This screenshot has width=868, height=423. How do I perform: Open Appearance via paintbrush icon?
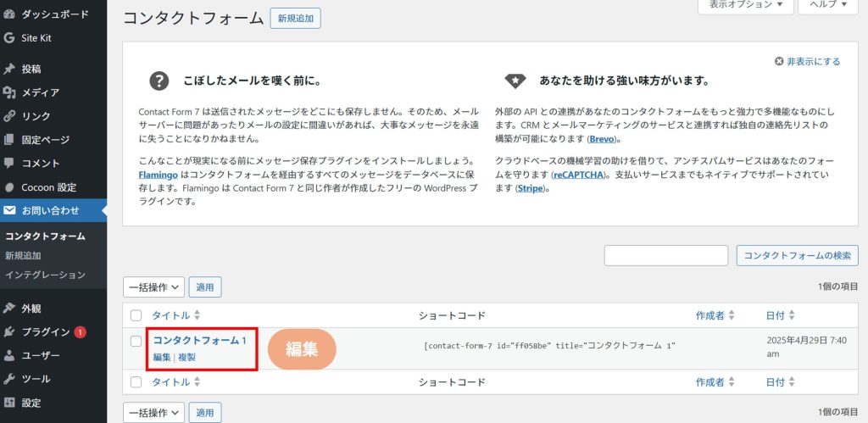pyautogui.click(x=9, y=308)
